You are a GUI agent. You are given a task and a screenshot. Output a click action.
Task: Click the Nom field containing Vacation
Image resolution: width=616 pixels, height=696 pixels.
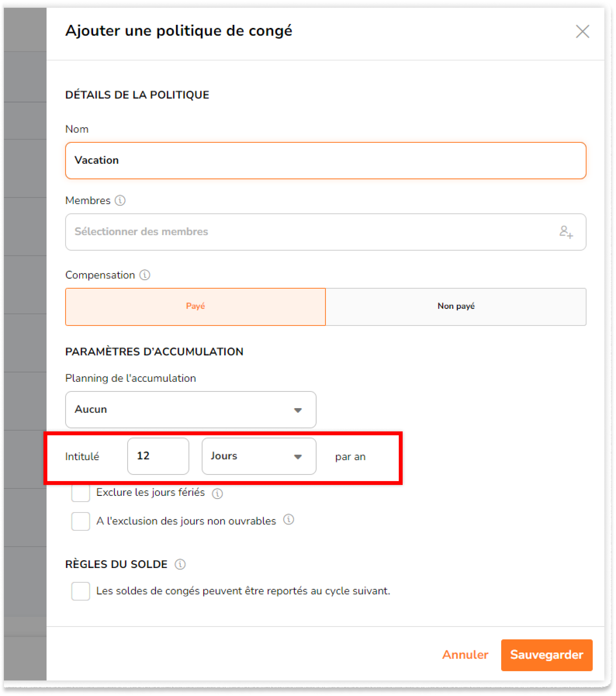(x=325, y=160)
